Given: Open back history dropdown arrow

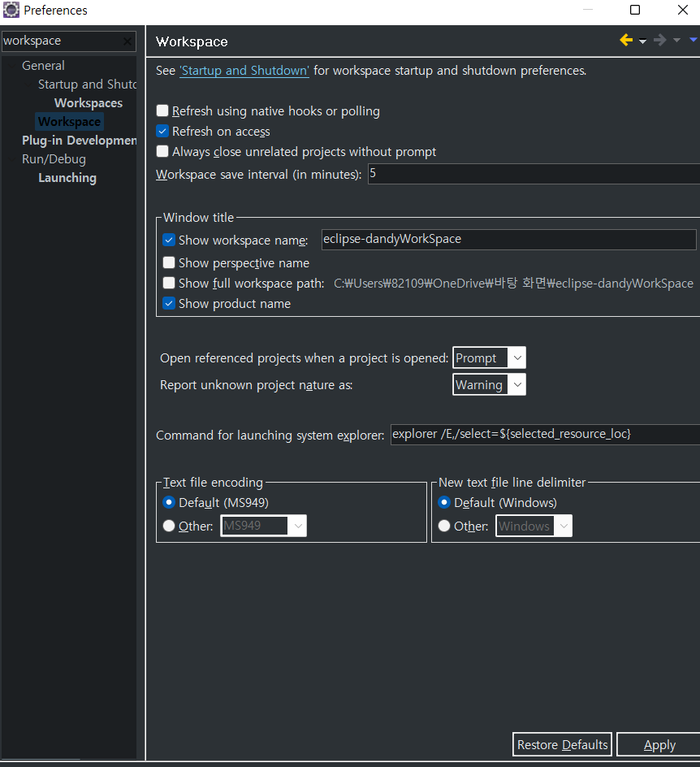Looking at the screenshot, I should pyautogui.click(x=643, y=41).
